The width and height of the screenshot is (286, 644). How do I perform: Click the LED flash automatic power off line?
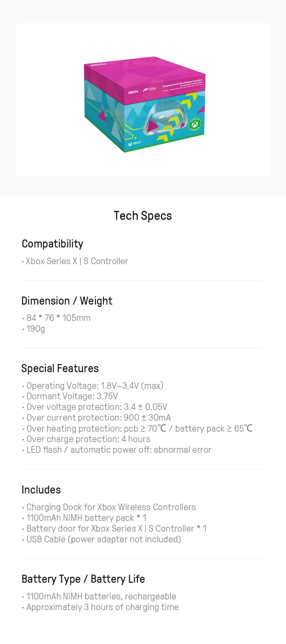click(118, 450)
